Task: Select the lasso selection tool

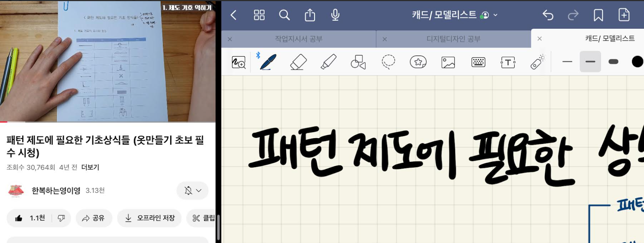Action: click(388, 62)
